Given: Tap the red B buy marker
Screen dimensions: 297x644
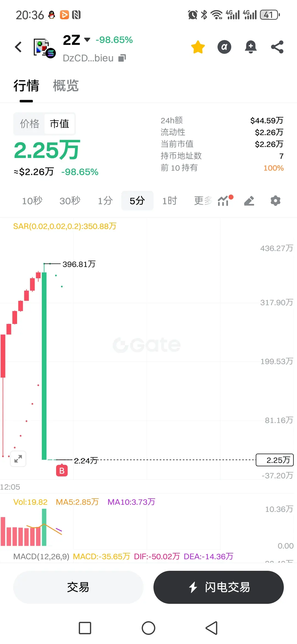Looking at the screenshot, I should (x=62, y=471).
